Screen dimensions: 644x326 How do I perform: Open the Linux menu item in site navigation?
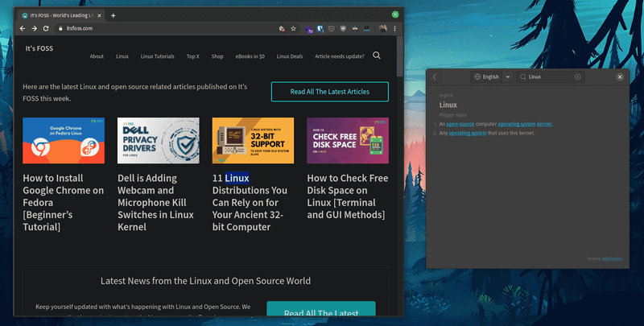[122, 56]
